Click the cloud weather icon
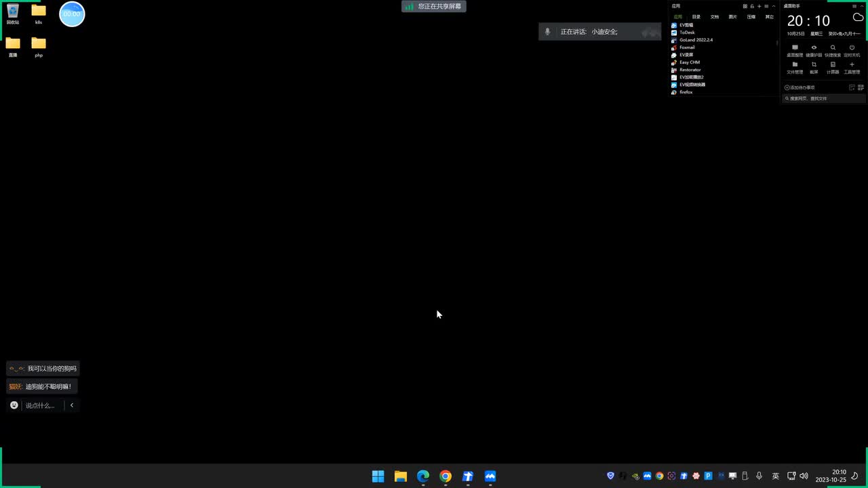 point(858,18)
